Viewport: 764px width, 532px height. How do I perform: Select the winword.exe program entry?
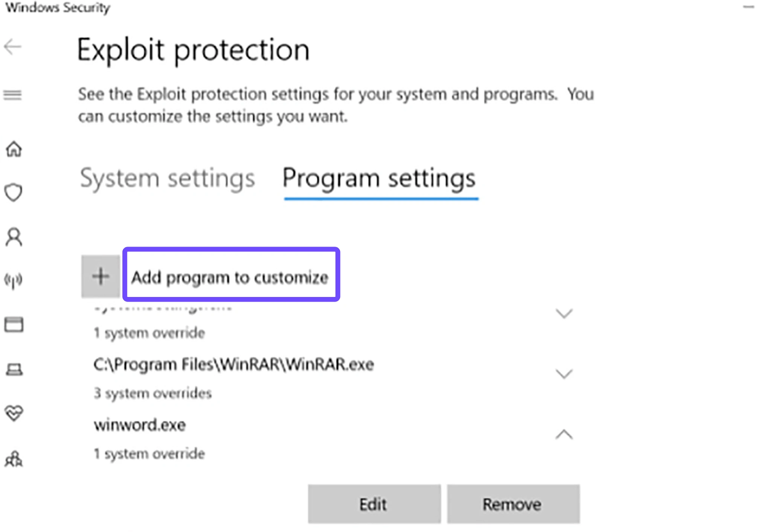tap(140, 425)
